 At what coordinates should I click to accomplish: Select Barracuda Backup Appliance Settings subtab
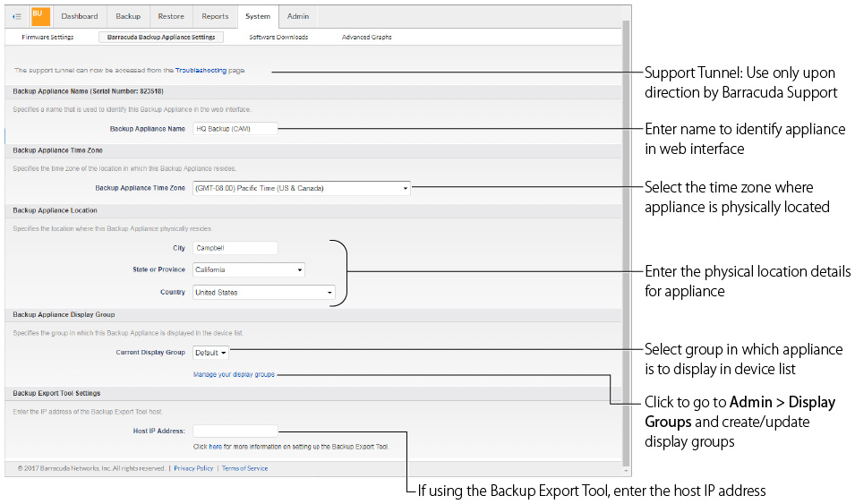[161, 37]
